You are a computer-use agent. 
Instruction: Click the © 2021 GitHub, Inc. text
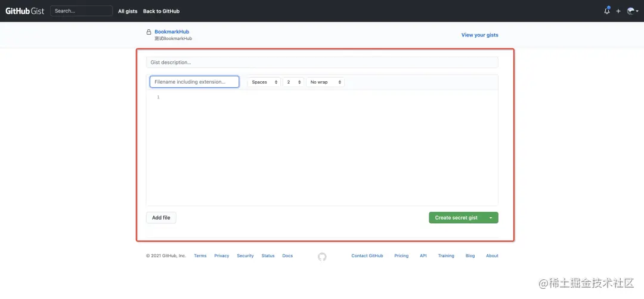(166, 256)
